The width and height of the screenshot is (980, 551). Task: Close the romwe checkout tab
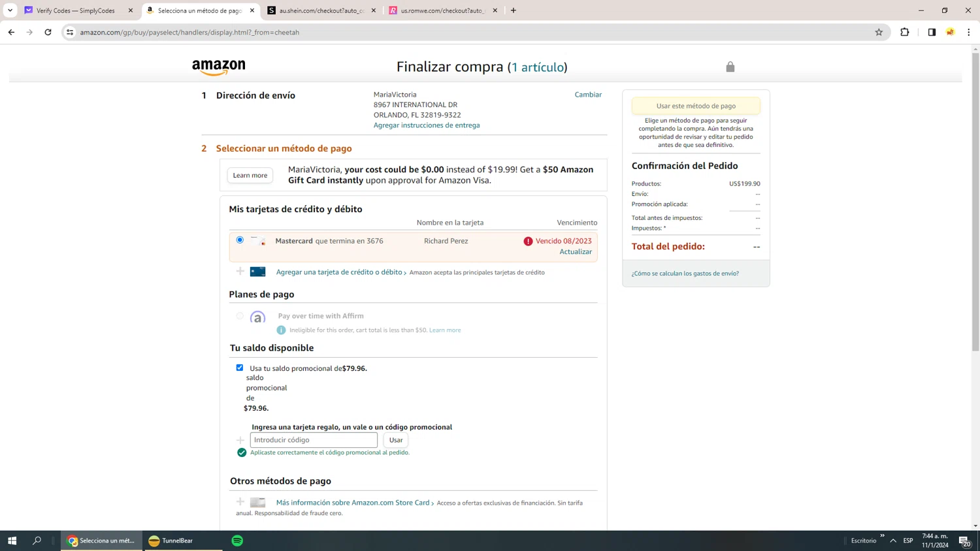pyautogui.click(x=495, y=10)
